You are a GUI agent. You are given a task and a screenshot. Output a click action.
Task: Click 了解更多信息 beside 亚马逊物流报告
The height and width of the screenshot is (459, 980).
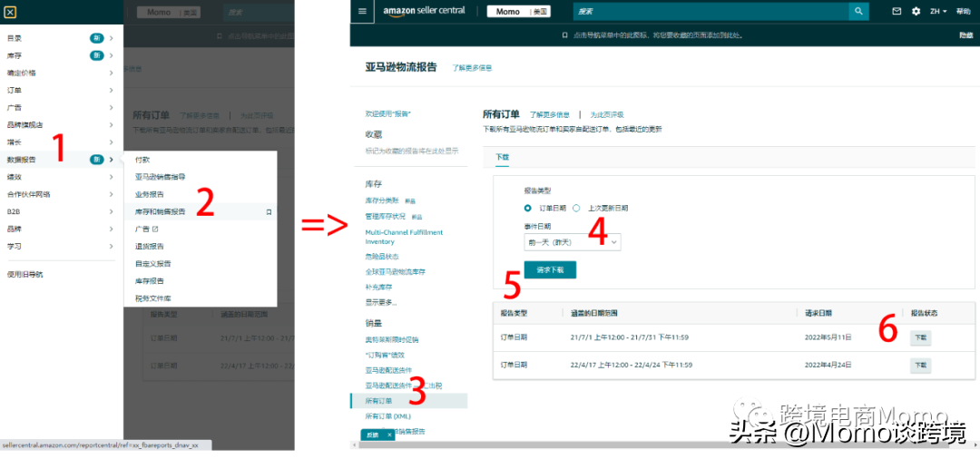click(472, 67)
